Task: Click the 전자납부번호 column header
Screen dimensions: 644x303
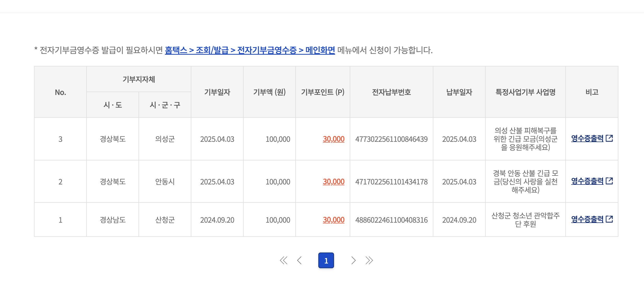Action: click(391, 92)
